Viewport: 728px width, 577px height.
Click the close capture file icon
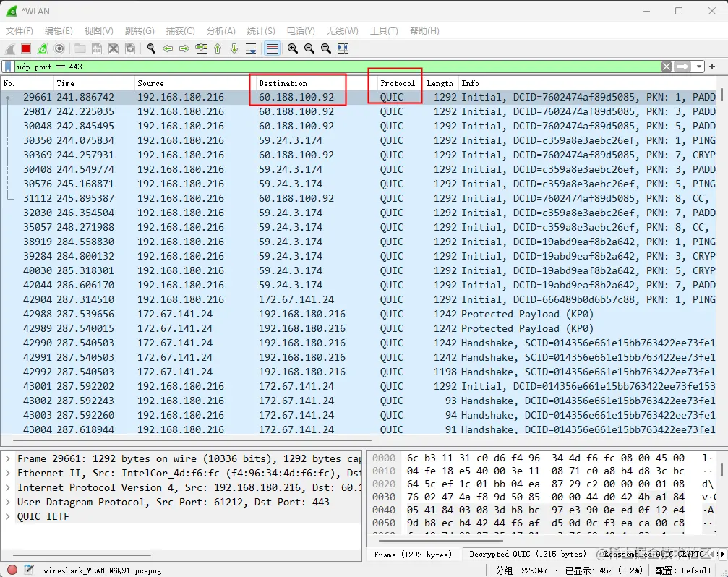[x=114, y=48]
